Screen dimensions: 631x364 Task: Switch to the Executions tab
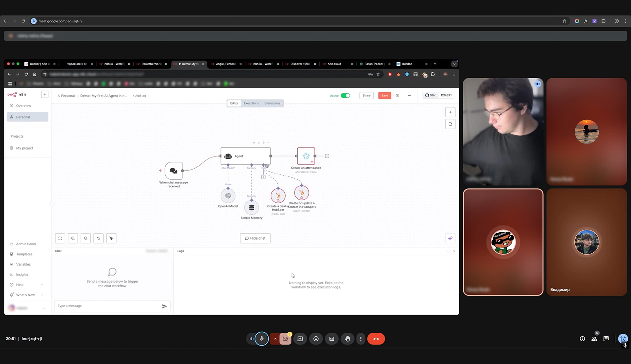click(x=251, y=103)
